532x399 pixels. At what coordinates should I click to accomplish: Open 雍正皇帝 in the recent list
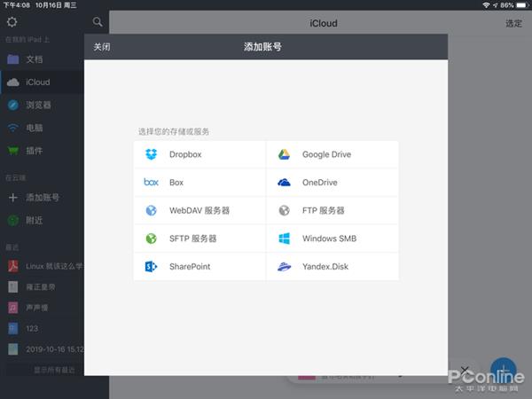tap(41, 287)
